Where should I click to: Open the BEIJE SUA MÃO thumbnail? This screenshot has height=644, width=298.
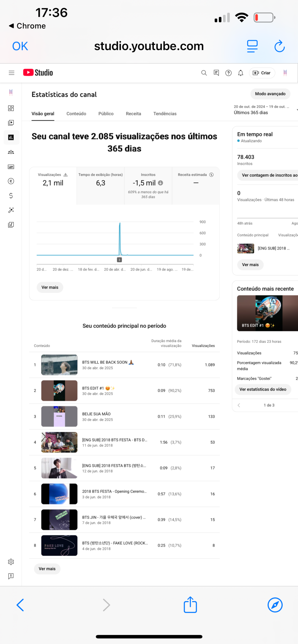(59, 416)
